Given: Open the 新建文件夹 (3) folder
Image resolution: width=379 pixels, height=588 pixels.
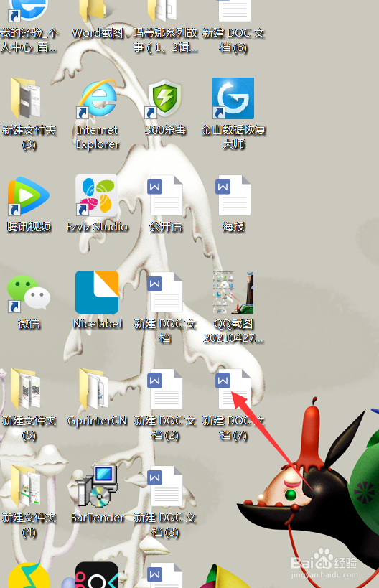Looking at the screenshot, I should coord(27,98).
